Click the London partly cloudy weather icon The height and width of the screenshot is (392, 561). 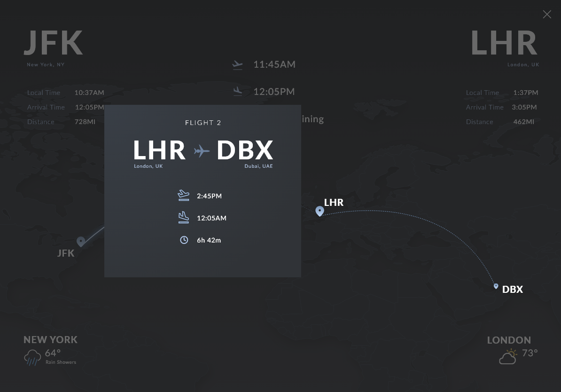click(508, 357)
